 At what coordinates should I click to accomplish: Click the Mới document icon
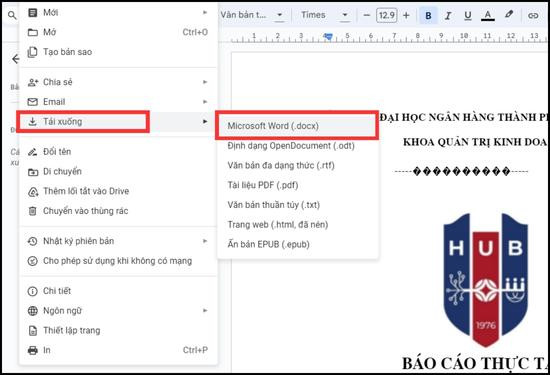[33, 13]
